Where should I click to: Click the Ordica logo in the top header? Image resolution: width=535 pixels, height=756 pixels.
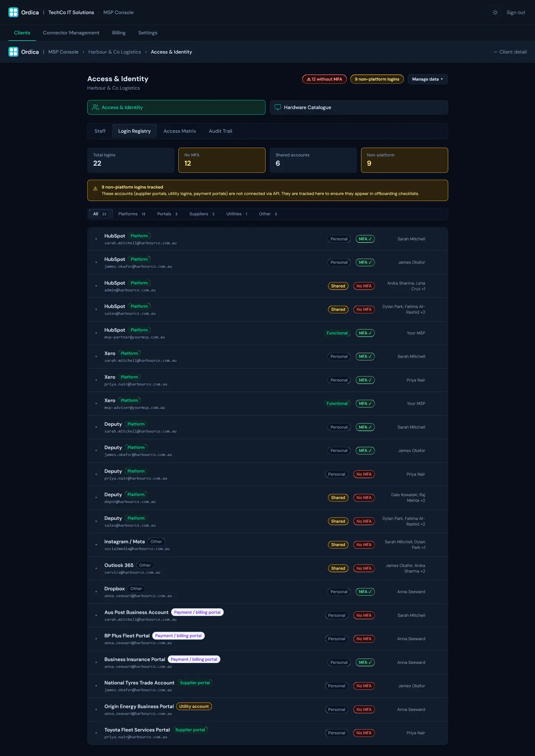pyautogui.click(x=13, y=12)
